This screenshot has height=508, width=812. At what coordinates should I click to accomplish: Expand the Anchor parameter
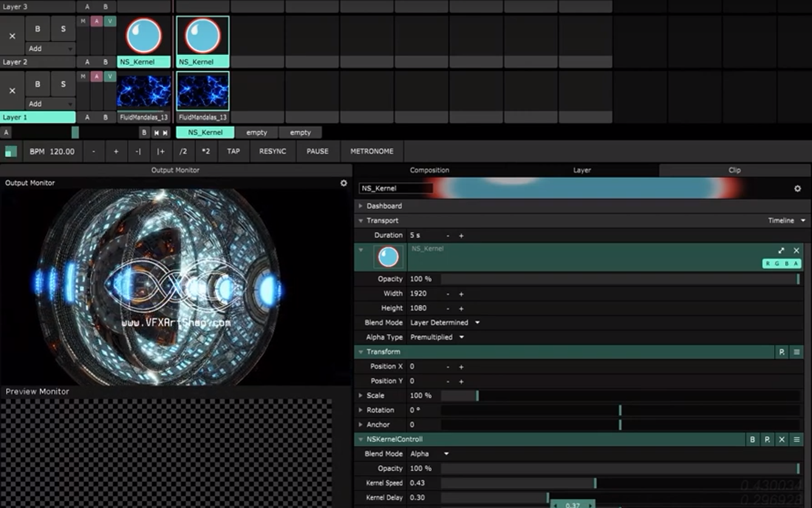[361, 425]
